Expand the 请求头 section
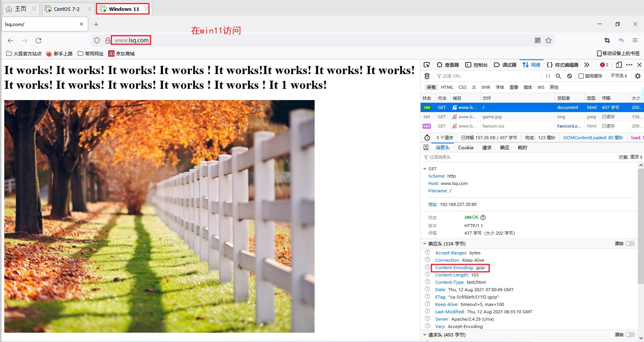This screenshot has height=342, width=644. [425, 335]
